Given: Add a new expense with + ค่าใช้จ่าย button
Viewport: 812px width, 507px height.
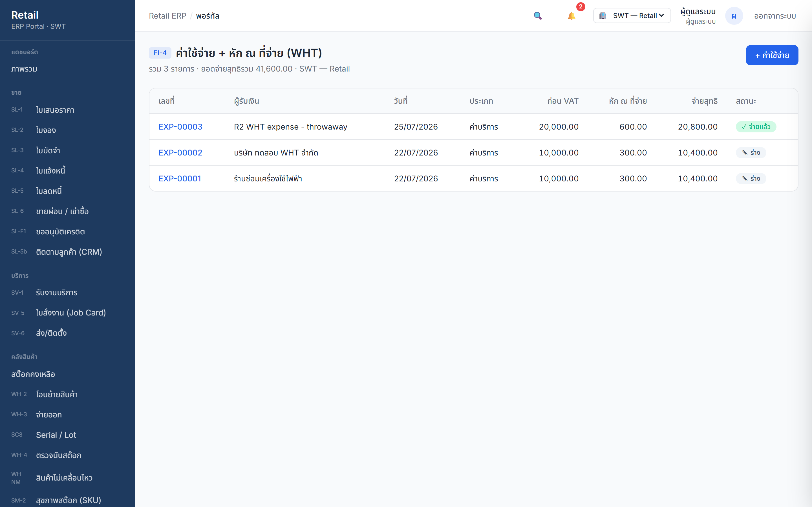Looking at the screenshot, I should coord(772,55).
